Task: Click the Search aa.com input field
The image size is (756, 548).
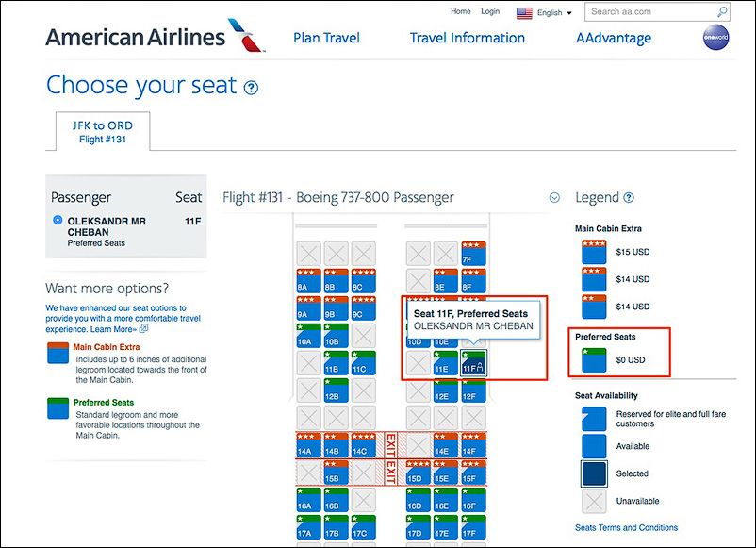Action: [651, 12]
